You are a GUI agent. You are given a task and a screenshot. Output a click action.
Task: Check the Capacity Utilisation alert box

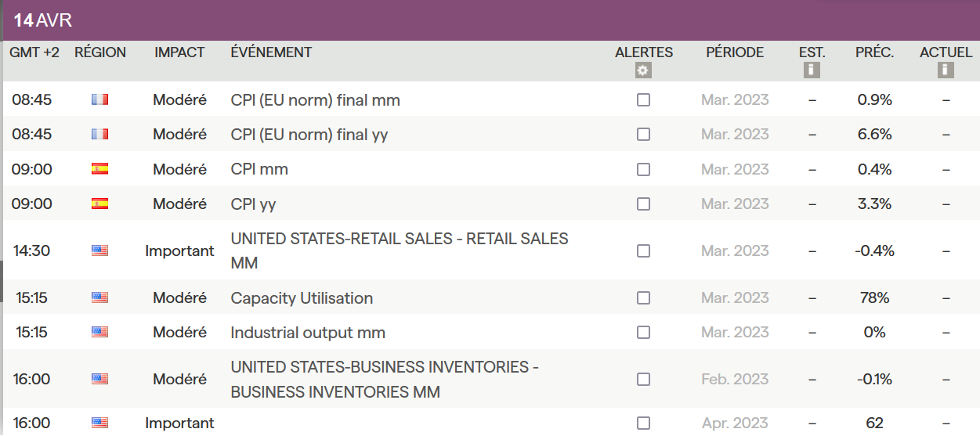[x=643, y=298]
